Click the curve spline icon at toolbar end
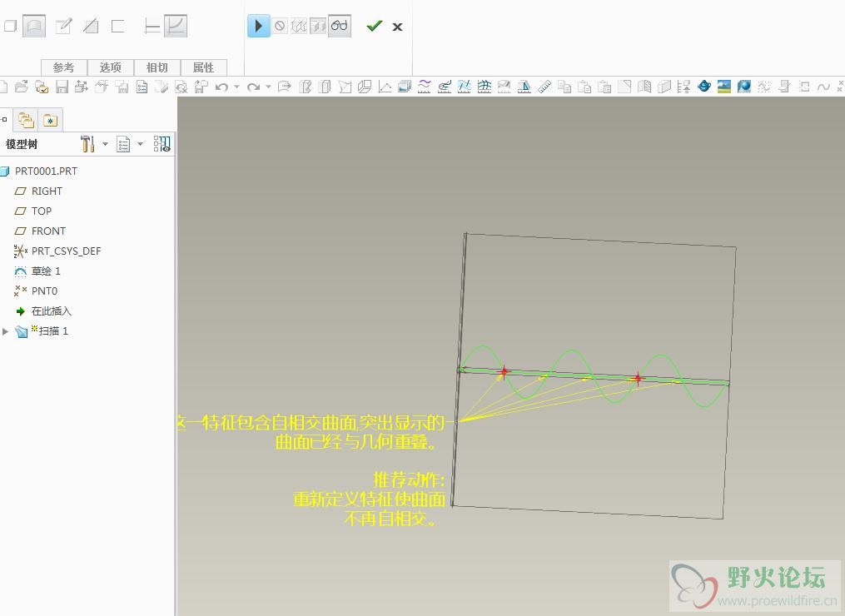This screenshot has width=845, height=616. point(823,87)
